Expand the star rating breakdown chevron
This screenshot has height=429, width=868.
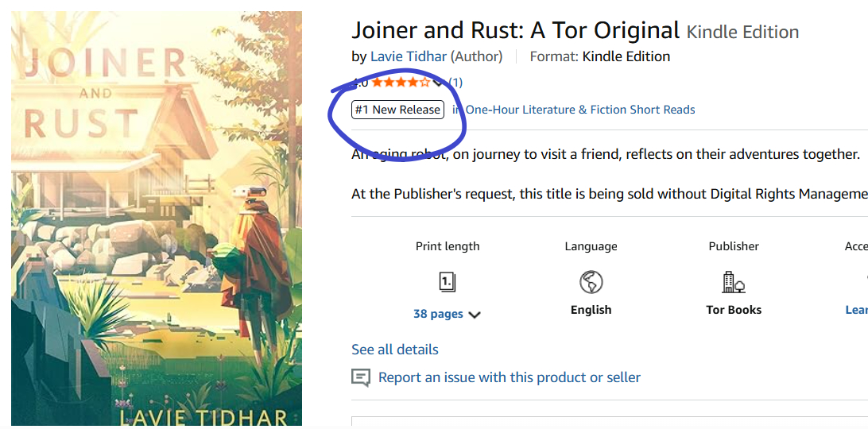[x=438, y=83]
